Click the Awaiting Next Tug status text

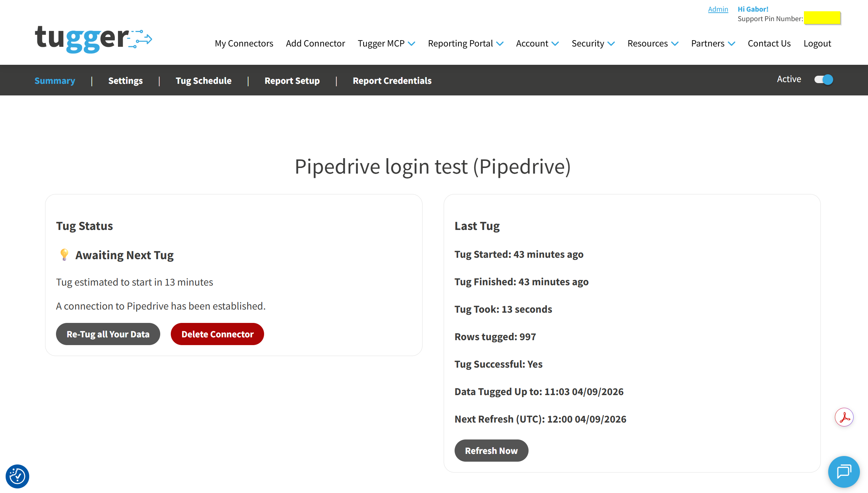124,255
